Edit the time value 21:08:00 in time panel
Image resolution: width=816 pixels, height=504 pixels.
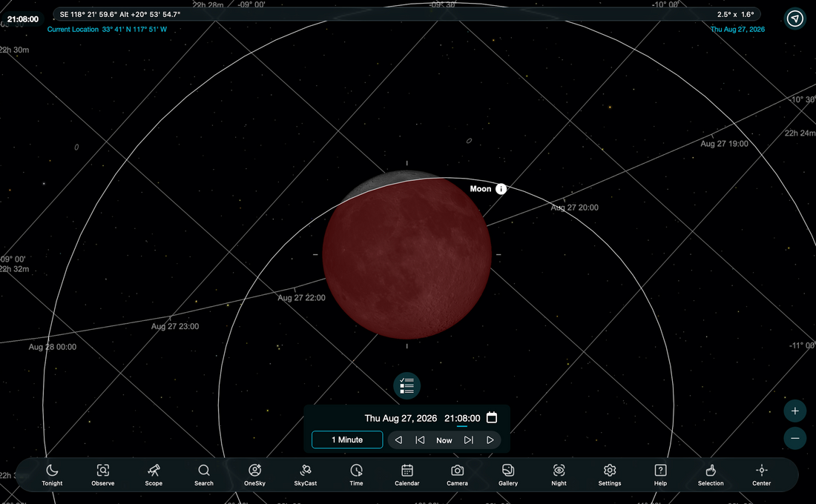pyautogui.click(x=462, y=418)
